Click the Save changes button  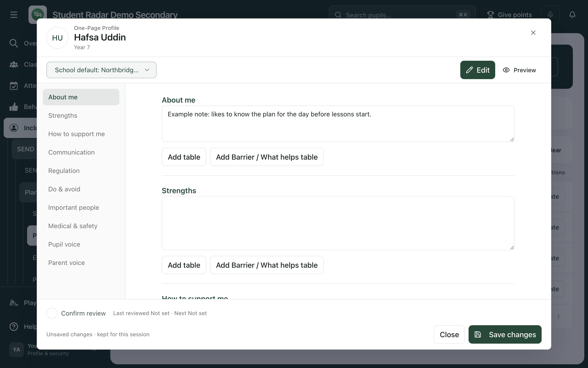pos(505,334)
